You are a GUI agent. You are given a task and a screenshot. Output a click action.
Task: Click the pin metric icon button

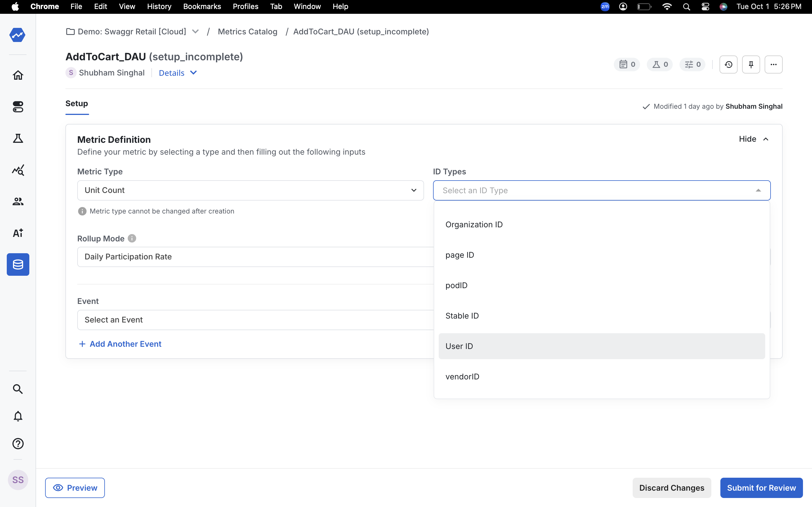pos(751,65)
